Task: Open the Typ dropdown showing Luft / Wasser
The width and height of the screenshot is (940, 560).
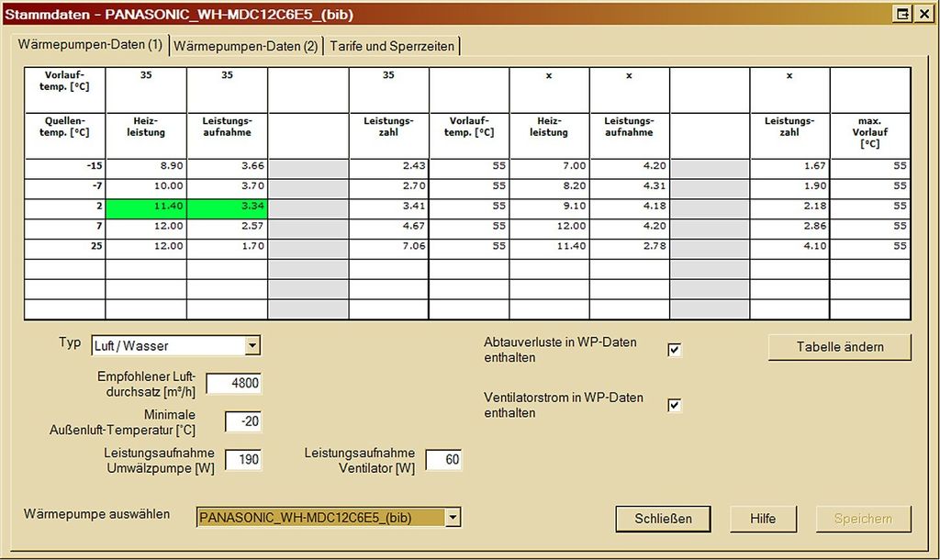Action: (x=252, y=345)
